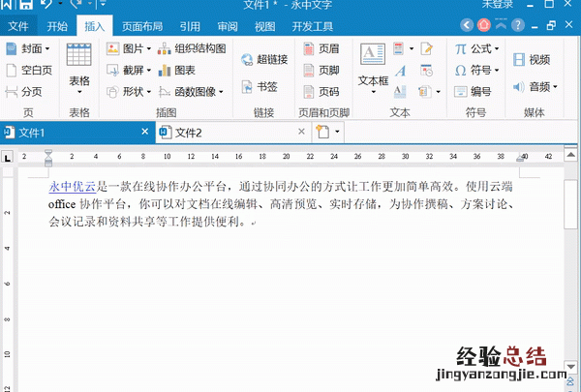The width and height of the screenshot is (581, 392).
Task: Insert a video (视频)
Action: (532, 60)
